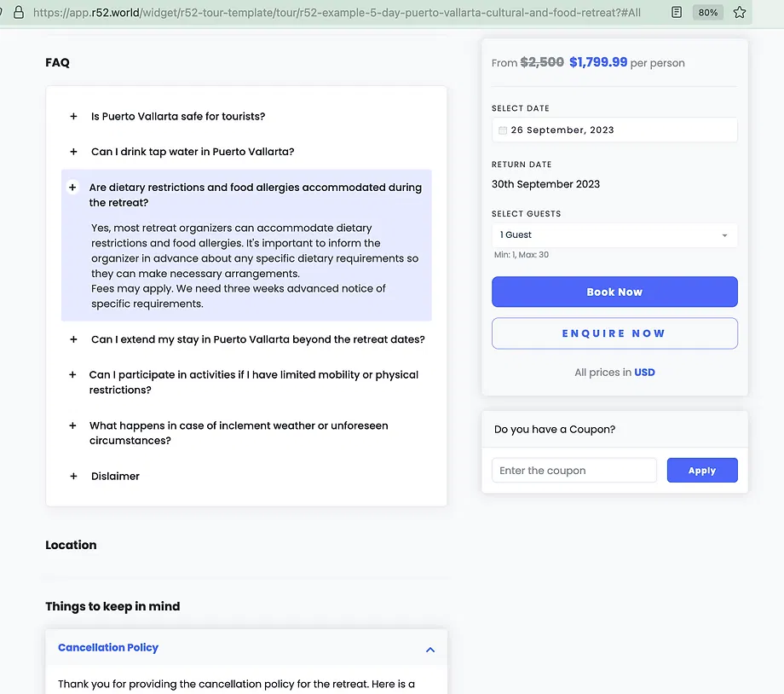Expand the extend my stay FAQ
Screen dimensions: 784x694
257,339
